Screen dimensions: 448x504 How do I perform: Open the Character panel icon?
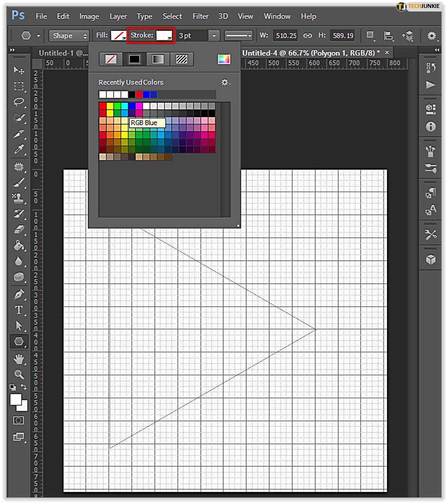431,210
